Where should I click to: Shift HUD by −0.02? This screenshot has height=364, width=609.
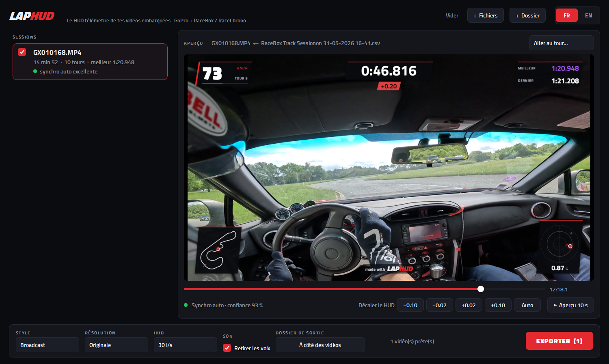(440, 305)
